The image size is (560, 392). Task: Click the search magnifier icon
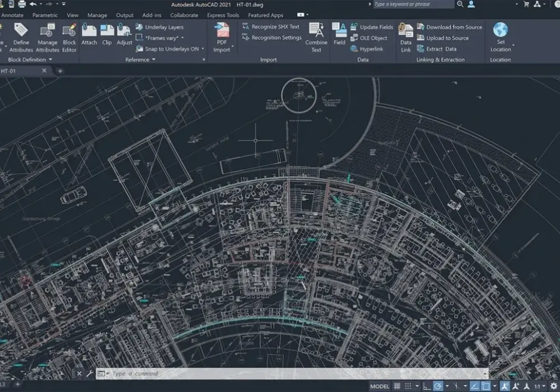point(460,4)
